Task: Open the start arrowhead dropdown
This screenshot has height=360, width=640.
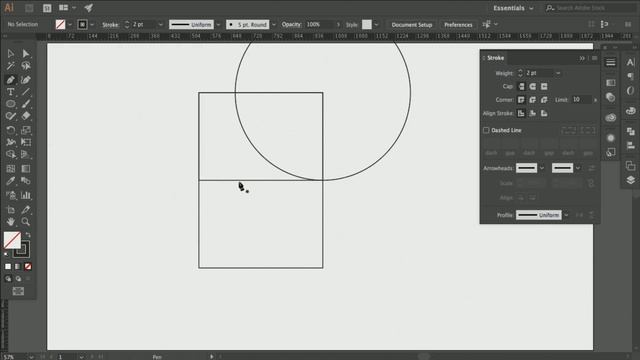Action: (542, 168)
